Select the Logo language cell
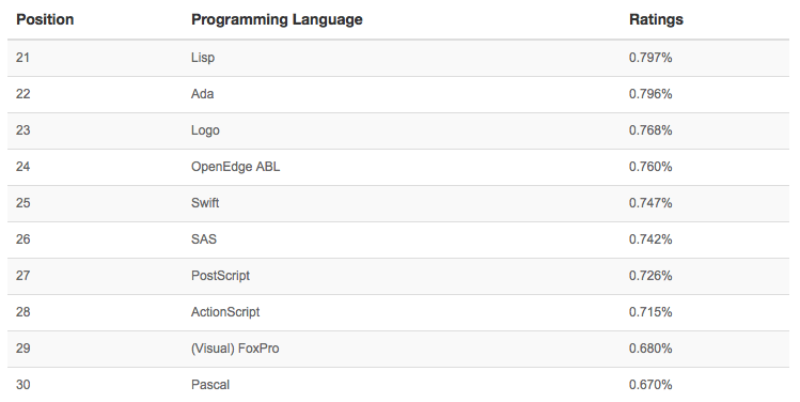Screen dimensions: 800x402 point(205,131)
